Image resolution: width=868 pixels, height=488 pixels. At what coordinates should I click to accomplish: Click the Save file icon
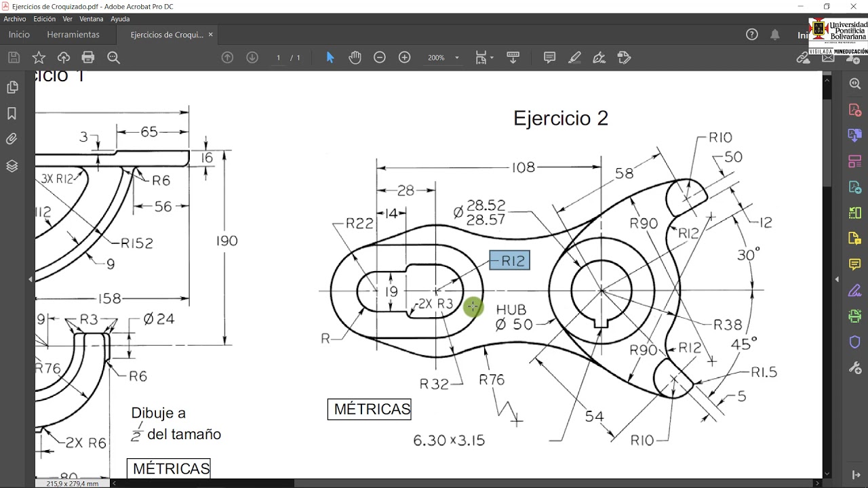(14, 58)
